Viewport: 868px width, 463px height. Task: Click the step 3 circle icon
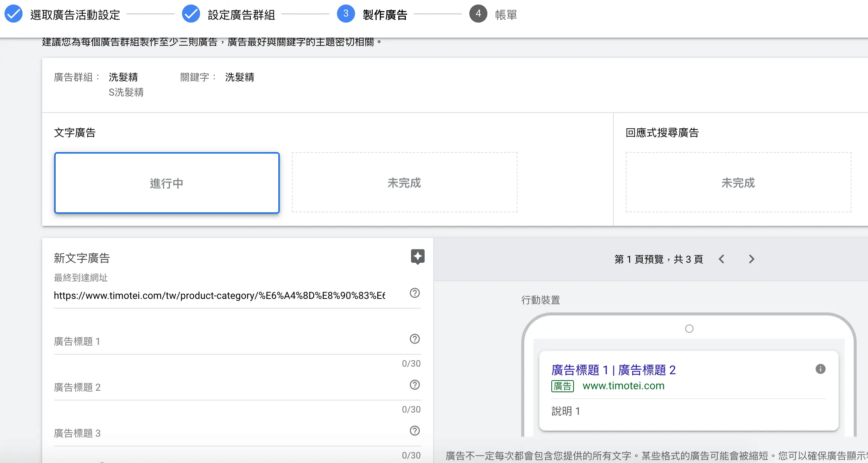point(346,14)
